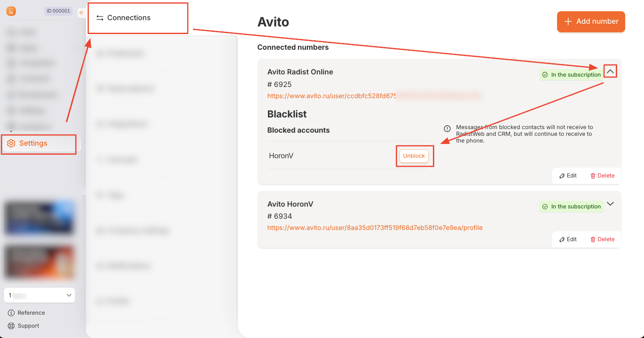This screenshot has width=644, height=338.
Task: Delete the Avito HoronV connection
Action: pos(602,239)
